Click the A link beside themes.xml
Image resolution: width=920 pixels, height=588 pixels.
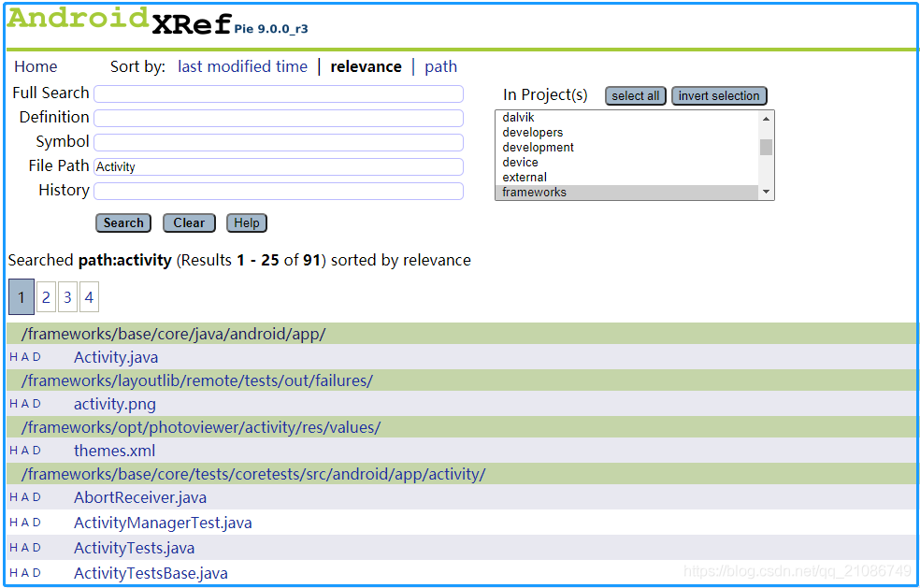click(x=24, y=451)
